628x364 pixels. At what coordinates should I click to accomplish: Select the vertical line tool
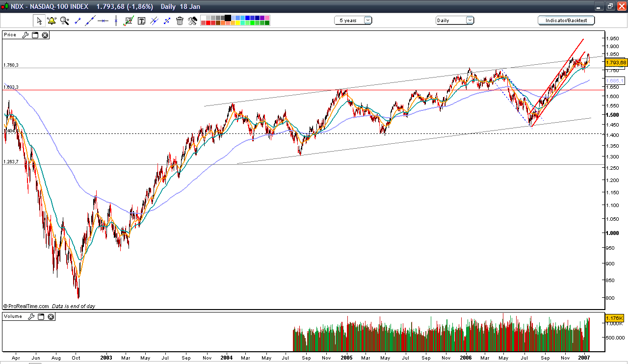[x=116, y=21]
